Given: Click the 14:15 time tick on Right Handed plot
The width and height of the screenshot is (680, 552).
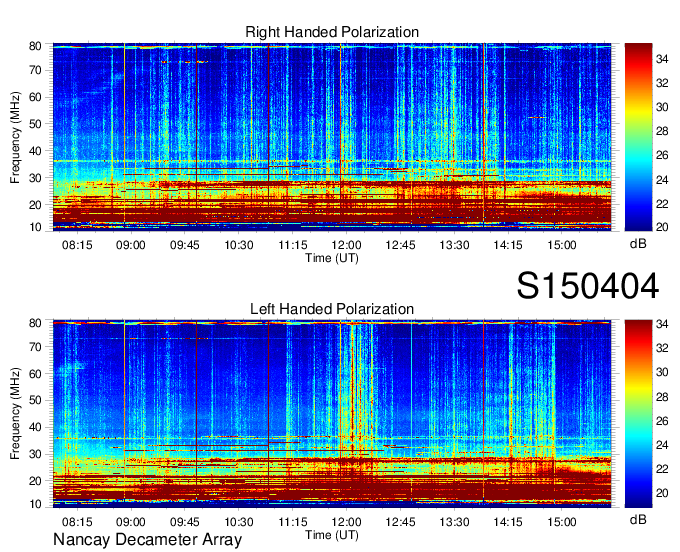Looking at the screenshot, I should tap(508, 245).
